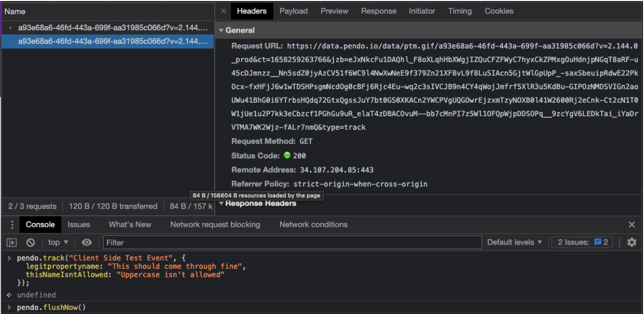Viewport: 644px width, 314px height.
Task: Click the strict-origin-when-cross-origin referrer policy
Action: (x=360, y=184)
